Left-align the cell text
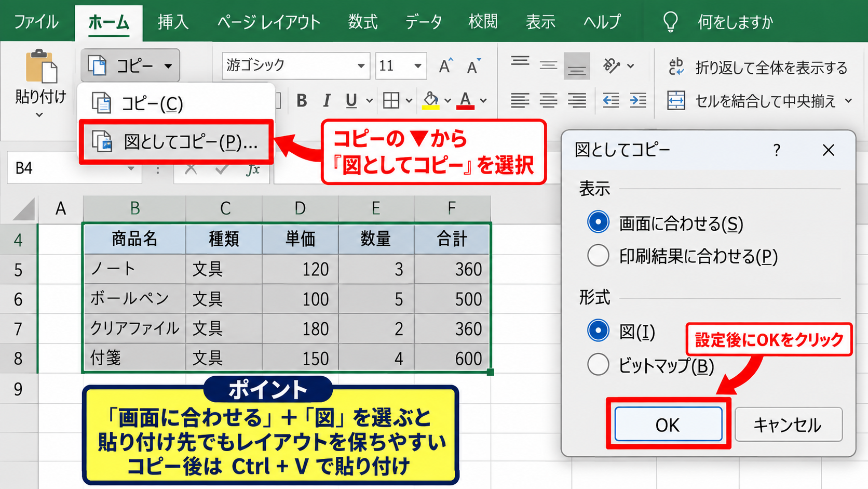The image size is (868, 489). coord(520,100)
